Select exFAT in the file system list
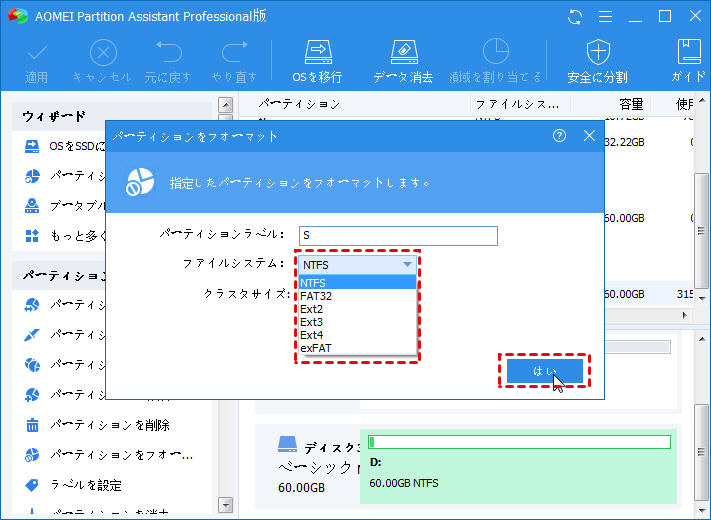The height and width of the screenshot is (520, 711). pos(357,348)
